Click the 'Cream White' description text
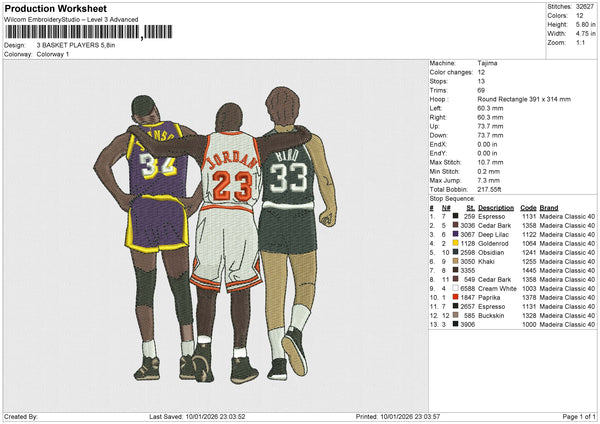This screenshot has width=600, height=424. coord(497,289)
